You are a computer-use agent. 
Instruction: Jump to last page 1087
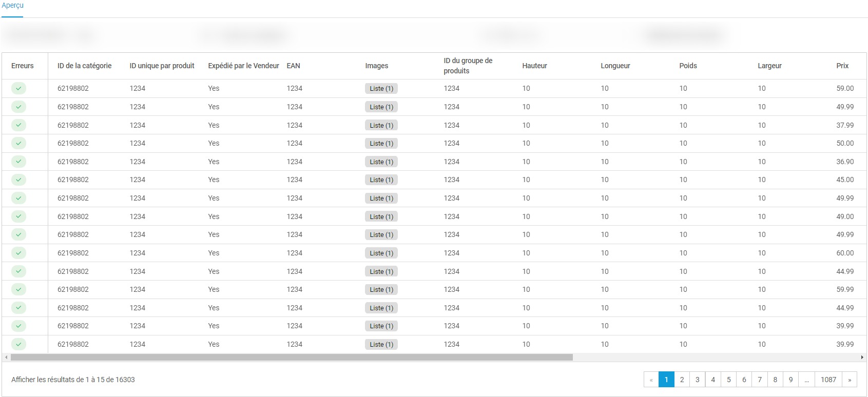pyautogui.click(x=828, y=380)
